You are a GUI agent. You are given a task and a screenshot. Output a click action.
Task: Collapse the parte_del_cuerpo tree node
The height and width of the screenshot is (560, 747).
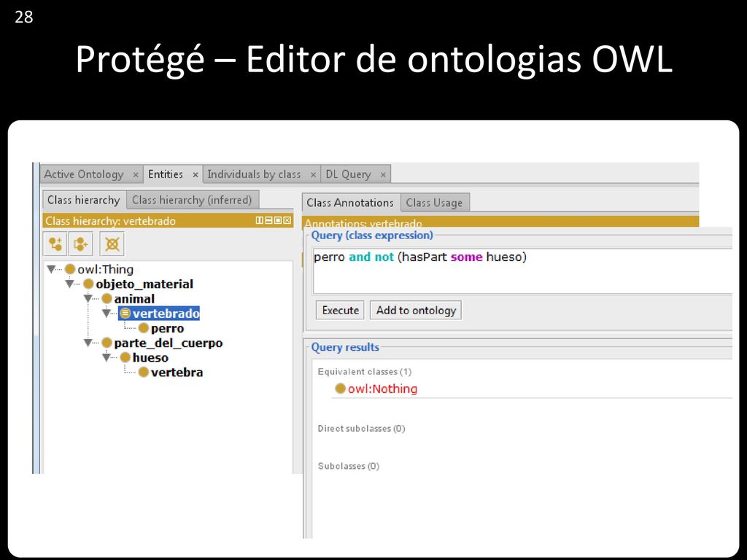click(x=88, y=343)
